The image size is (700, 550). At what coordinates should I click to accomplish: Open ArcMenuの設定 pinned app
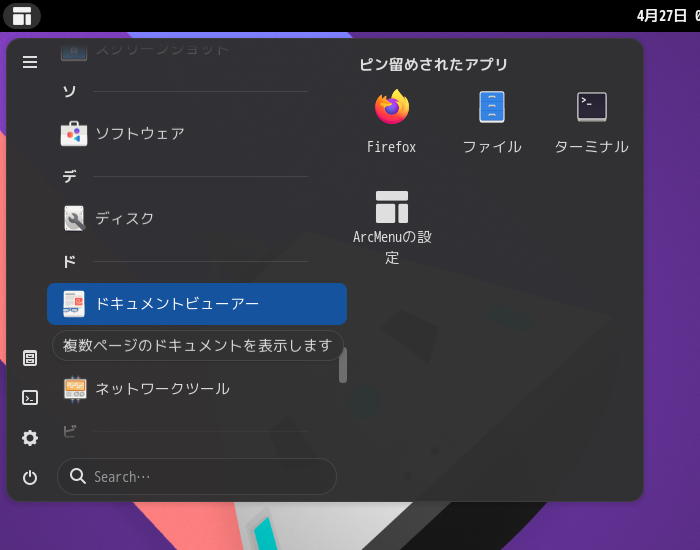click(x=392, y=227)
